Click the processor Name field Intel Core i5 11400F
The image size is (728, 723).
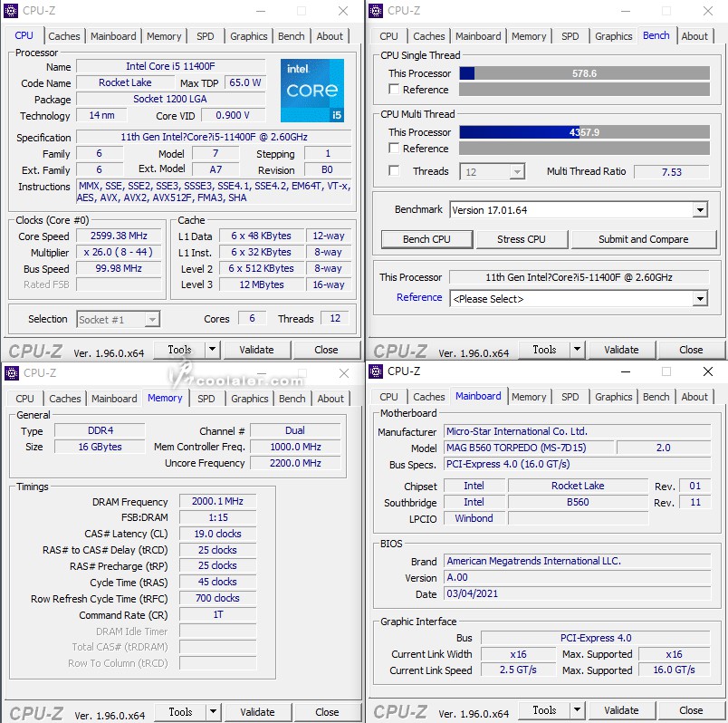(171, 66)
